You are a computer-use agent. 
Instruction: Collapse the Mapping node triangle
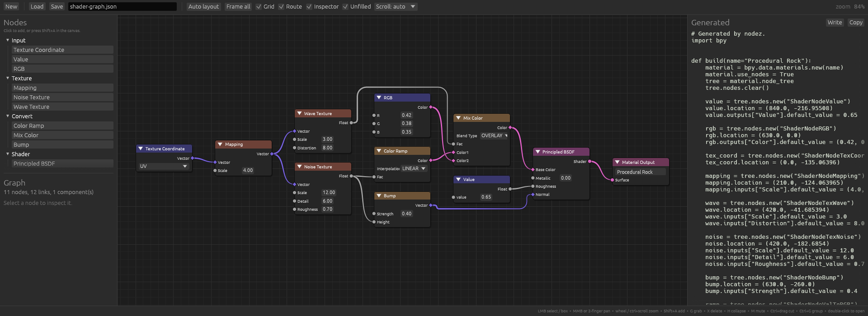[x=220, y=144]
